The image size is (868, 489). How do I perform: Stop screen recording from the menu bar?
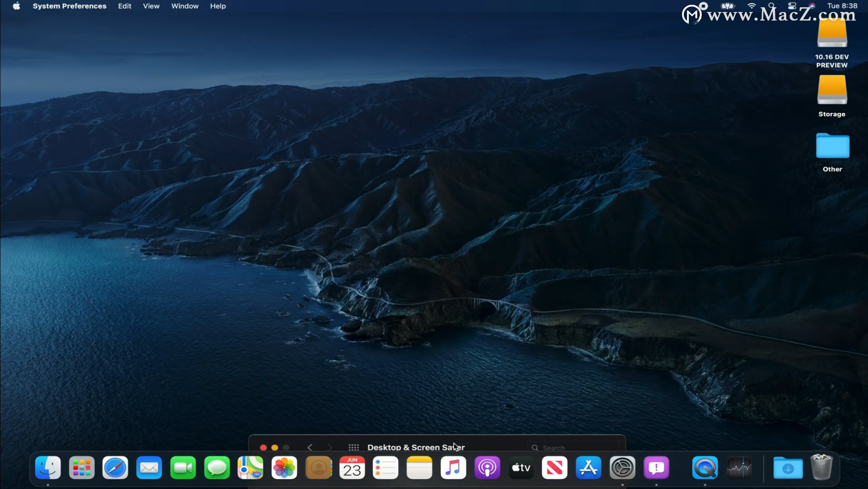(x=703, y=6)
